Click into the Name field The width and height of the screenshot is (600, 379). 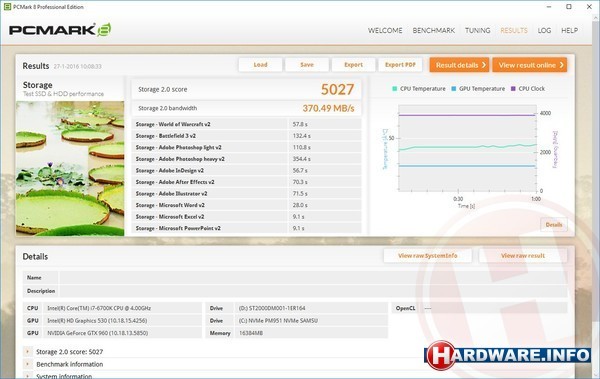pyautogui.click(x=313, y=278)
